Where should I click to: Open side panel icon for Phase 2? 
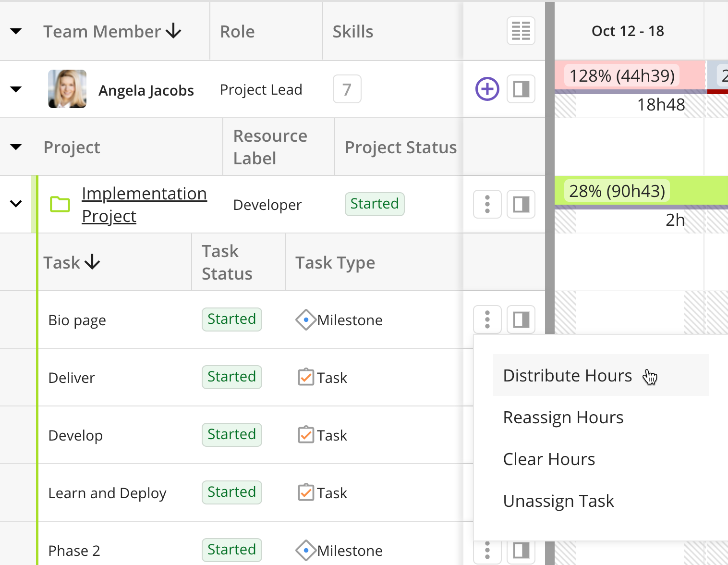[x=521, y=551]
